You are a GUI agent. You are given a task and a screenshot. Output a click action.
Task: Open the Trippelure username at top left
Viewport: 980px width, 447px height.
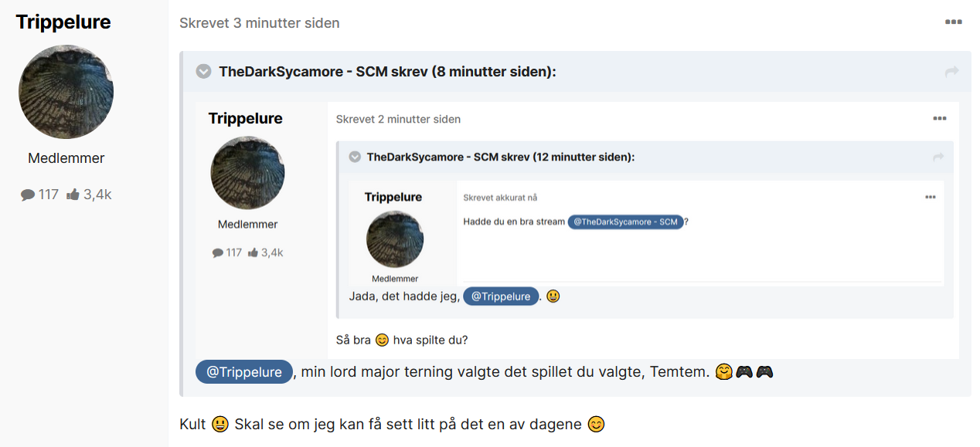(x=63, y=22)
